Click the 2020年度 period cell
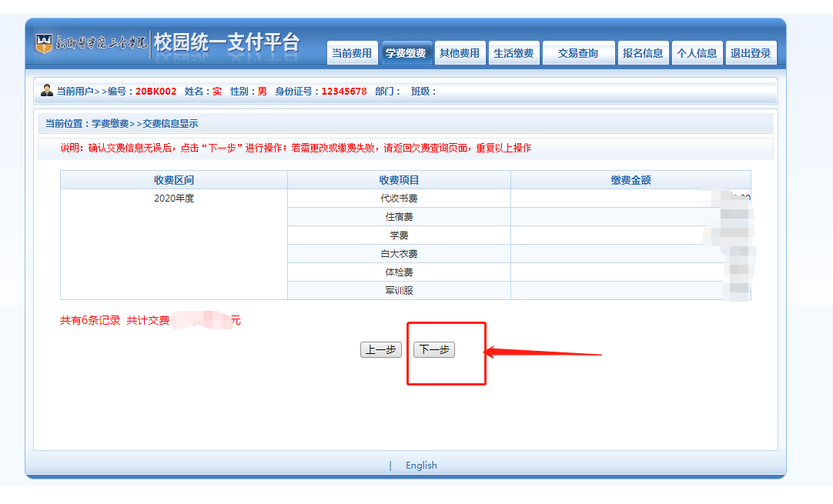The width and height of the screenshot is (833, 504). [174, 199]
